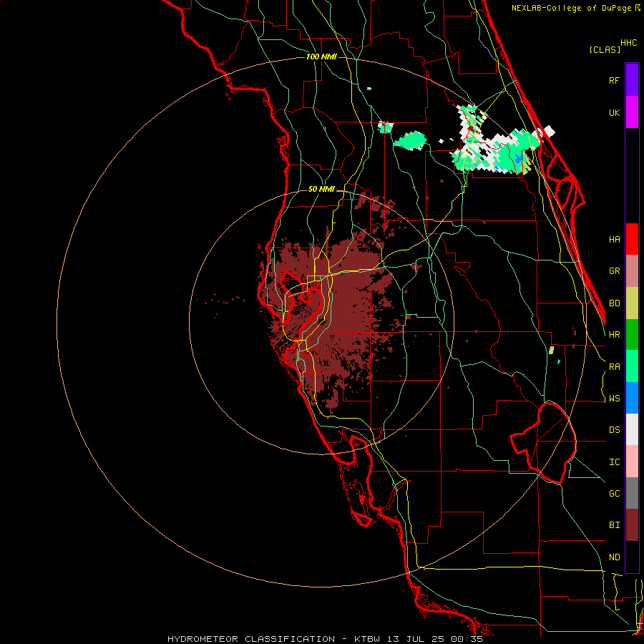Image resolution: width=644 pixels, height=644 pixels.
Task: Click the [CLAS] units label
Action: tap(605, 49)
